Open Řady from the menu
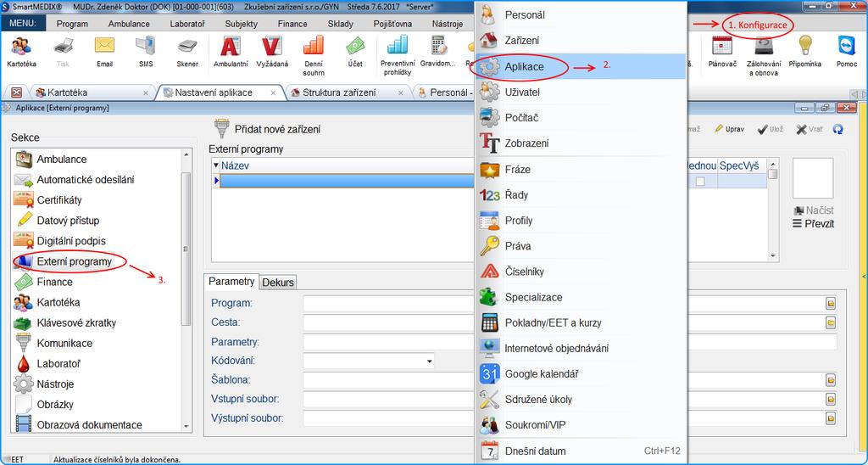 click(x=581, y=194)
